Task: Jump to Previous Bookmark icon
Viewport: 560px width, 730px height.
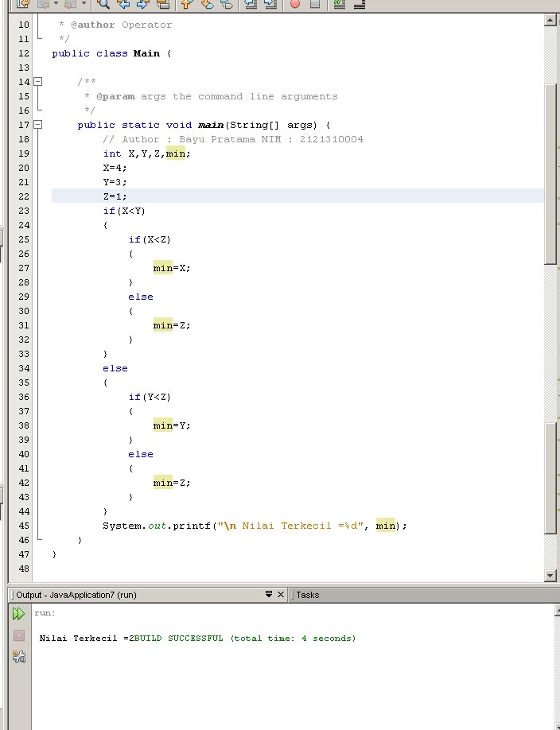Action: point(187,4)
